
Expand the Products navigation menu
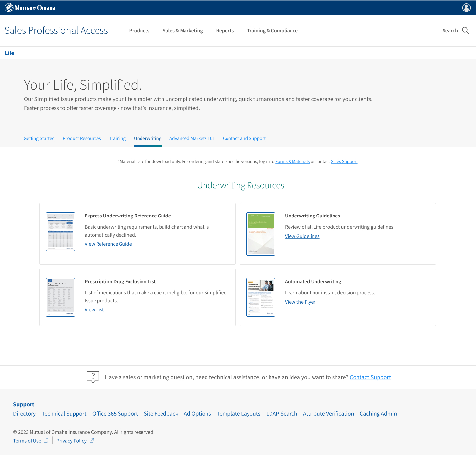[x=139, y=31]
